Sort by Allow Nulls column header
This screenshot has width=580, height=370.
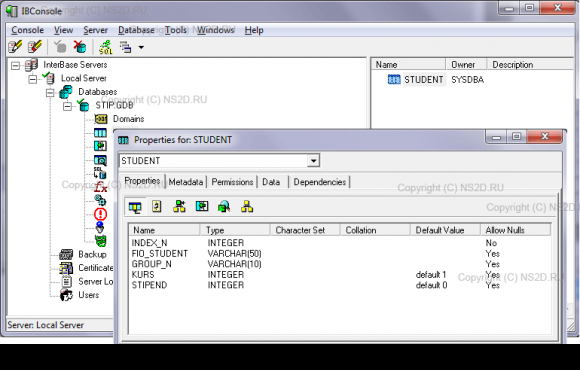coord(515,230)
